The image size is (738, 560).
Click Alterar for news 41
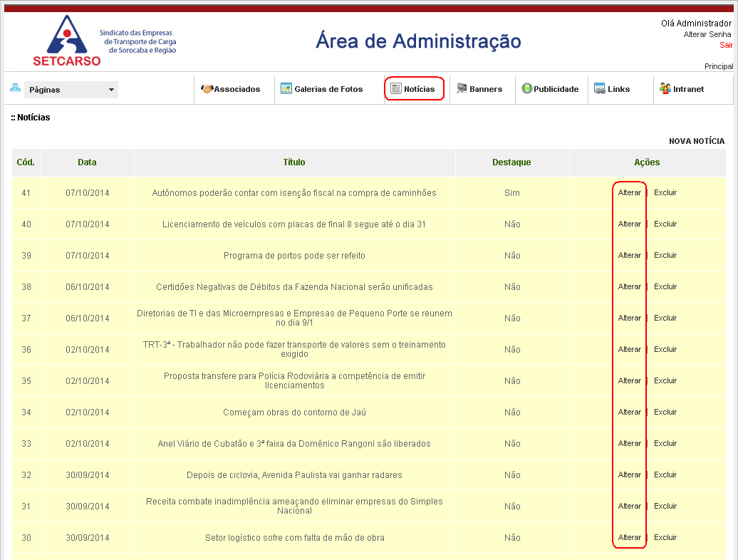tap(629, 192)
